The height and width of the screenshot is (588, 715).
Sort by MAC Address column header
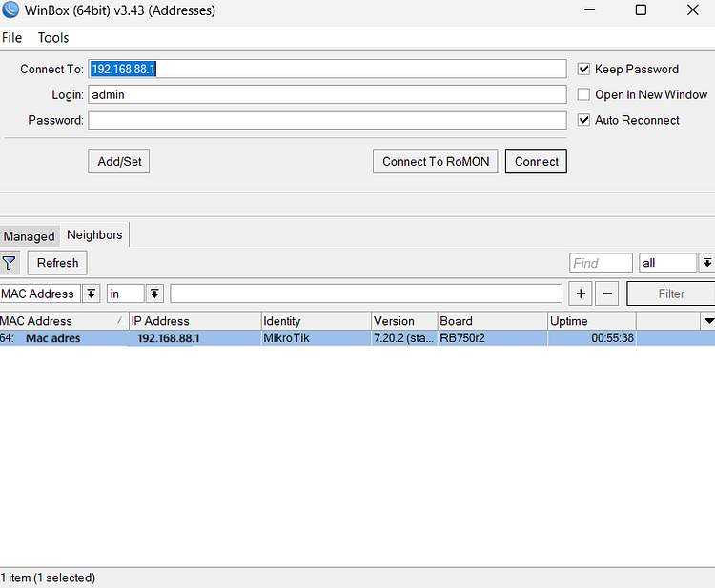64,321
